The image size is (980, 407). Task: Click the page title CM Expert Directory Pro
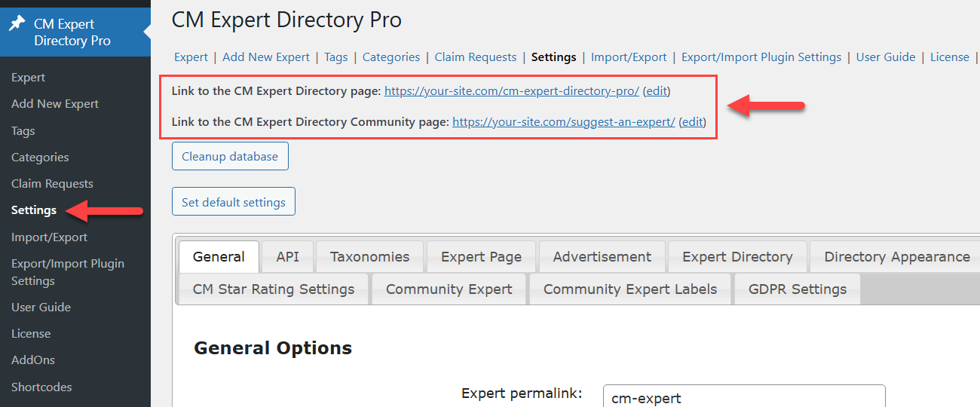286,20
